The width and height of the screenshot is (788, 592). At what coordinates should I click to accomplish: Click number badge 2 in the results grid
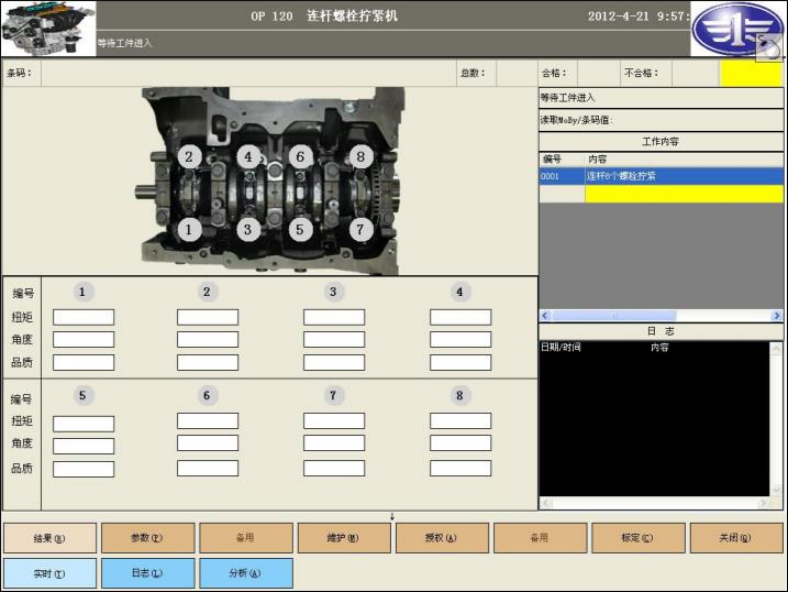[x=207, y=291]
